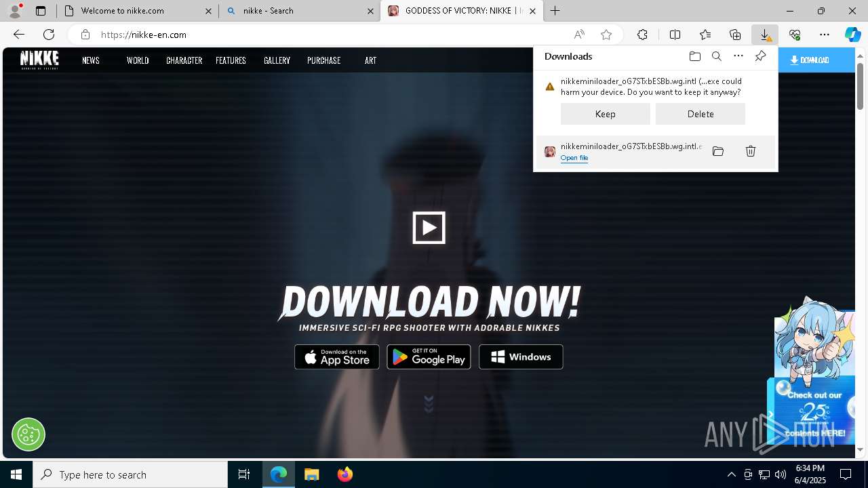Open Copilot sidebar icon
Image resolution: width=868 pixels, height=488 pixels.
(853, 35)
